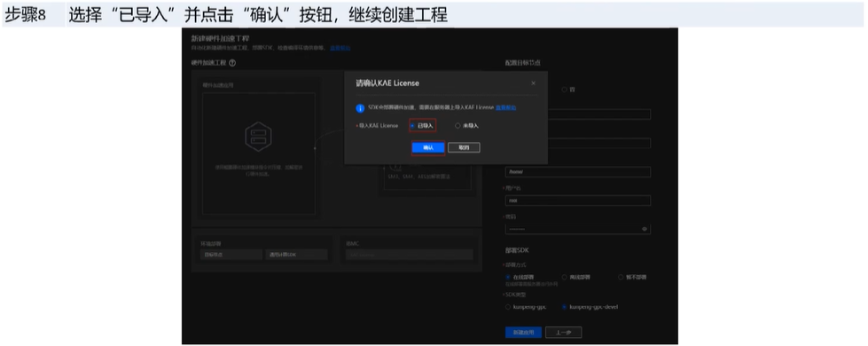The width and height of the screenshot is (868, 346).
Task: Open the help link under the page title
Action: pyautogui.click(x=340, y=48)
